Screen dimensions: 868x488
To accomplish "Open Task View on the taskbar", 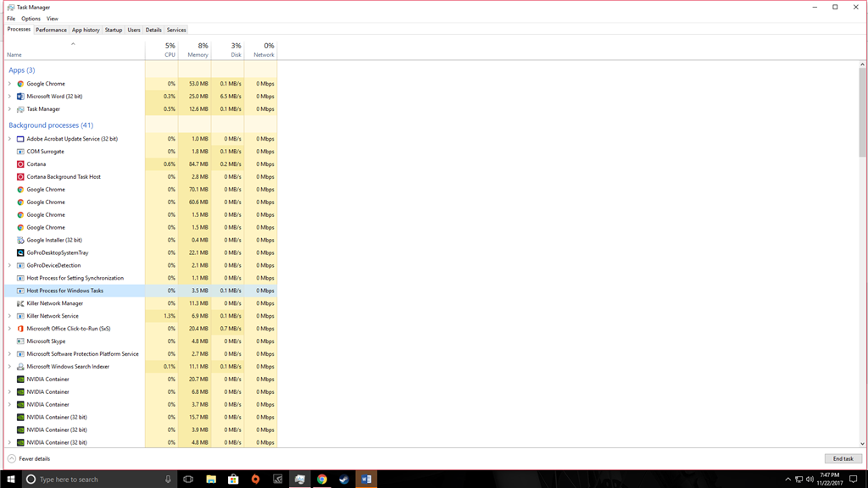I will [188, 480].
